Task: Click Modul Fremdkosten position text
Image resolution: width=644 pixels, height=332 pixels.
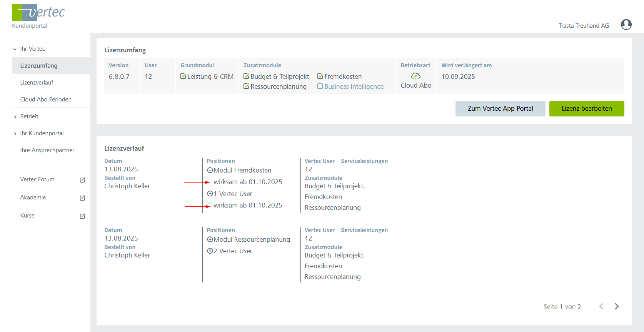Action: pyautogui.click(x=242, y=170)
